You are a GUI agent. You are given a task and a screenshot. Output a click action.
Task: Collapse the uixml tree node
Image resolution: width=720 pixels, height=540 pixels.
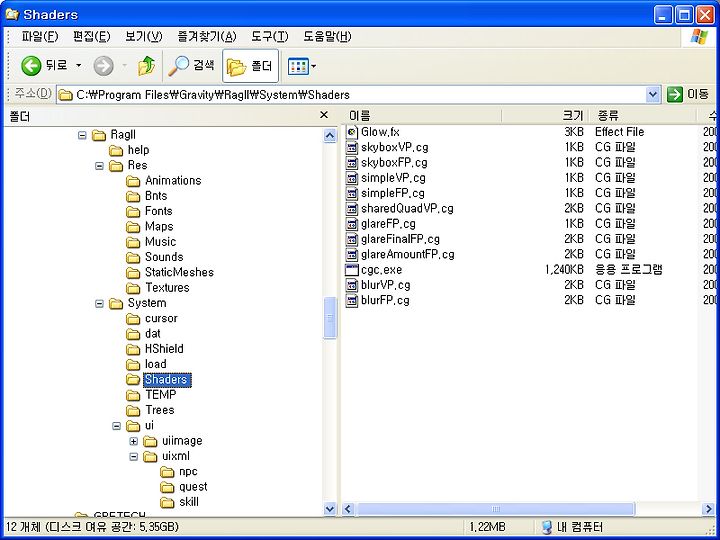[x=134, y=456]
